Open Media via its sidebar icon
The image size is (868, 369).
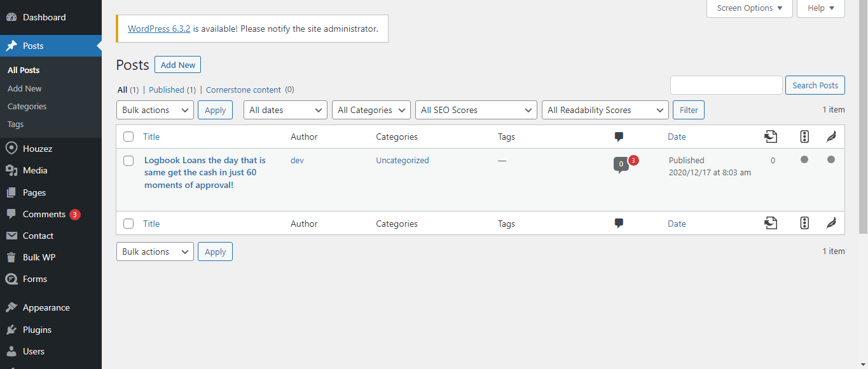(11, 170)
